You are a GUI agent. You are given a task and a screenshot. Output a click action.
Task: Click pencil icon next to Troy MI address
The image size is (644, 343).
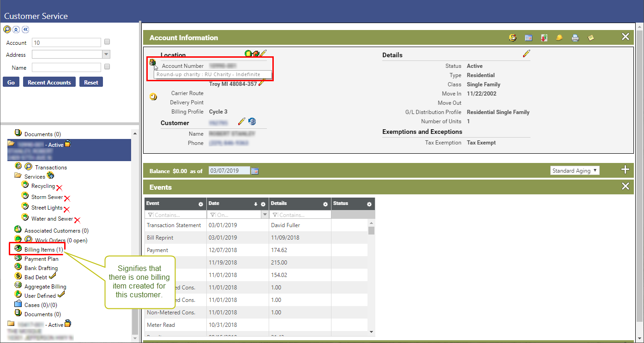click(x=262, y=83)
